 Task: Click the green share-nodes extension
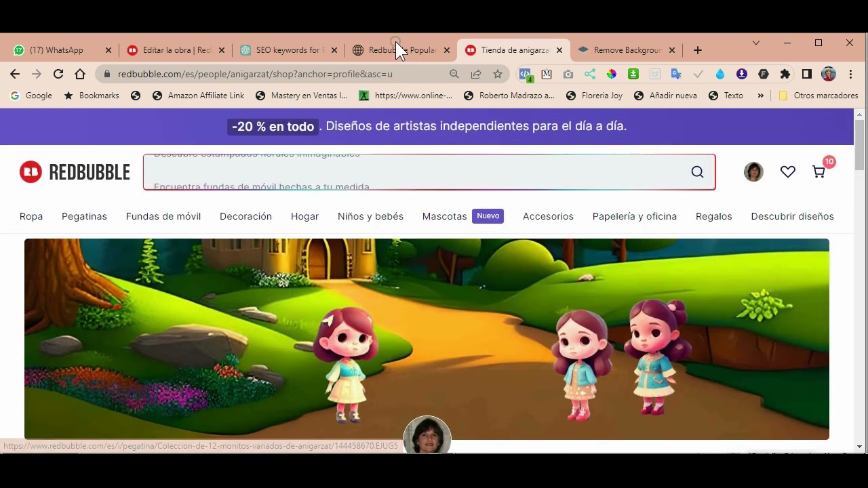[590, 74]
